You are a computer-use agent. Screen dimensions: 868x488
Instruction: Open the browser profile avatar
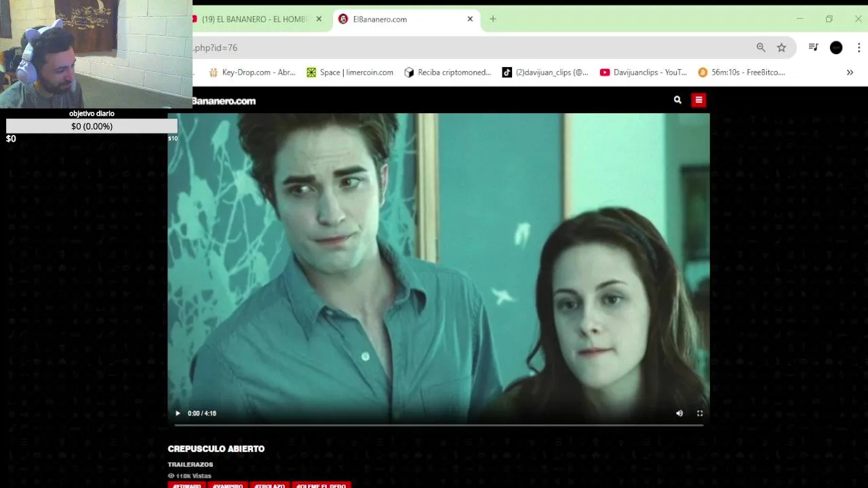(x=836, y=47)
